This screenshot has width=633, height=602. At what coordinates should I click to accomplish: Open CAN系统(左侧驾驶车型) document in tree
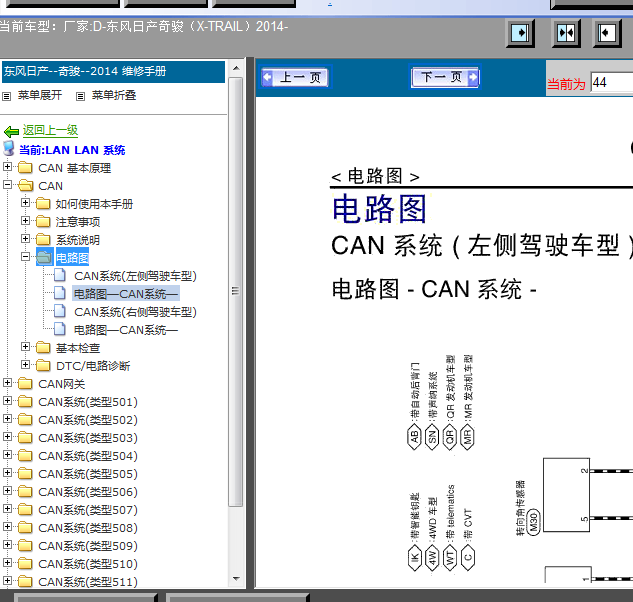(135, 276)
